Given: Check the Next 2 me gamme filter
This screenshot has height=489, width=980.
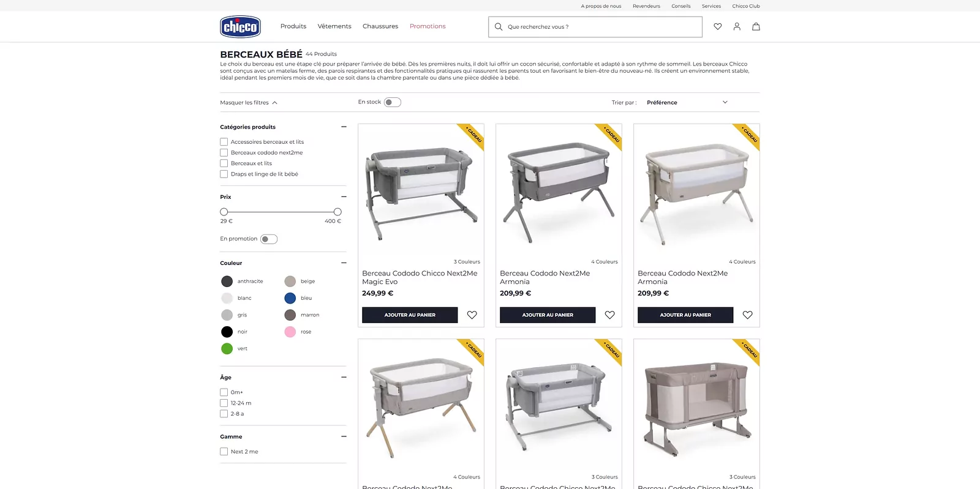Looking at the screenshot, I should (x=224, y=452).
